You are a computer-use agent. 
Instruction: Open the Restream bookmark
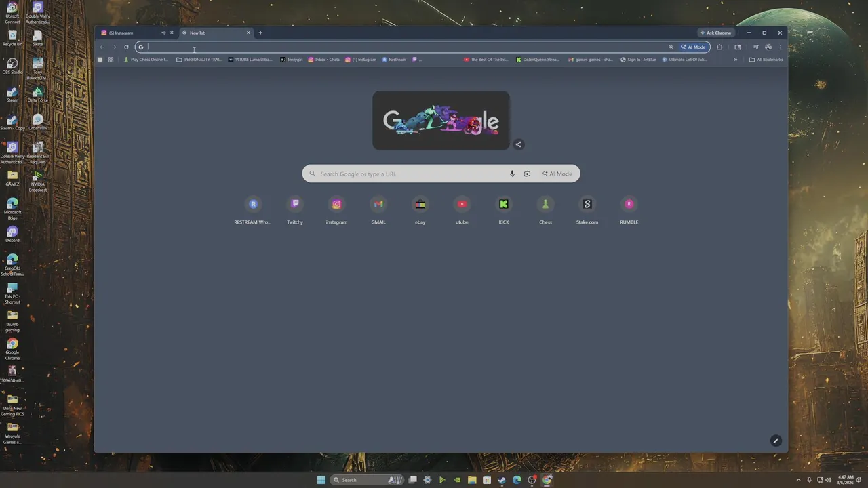click(x=394, y=60)
